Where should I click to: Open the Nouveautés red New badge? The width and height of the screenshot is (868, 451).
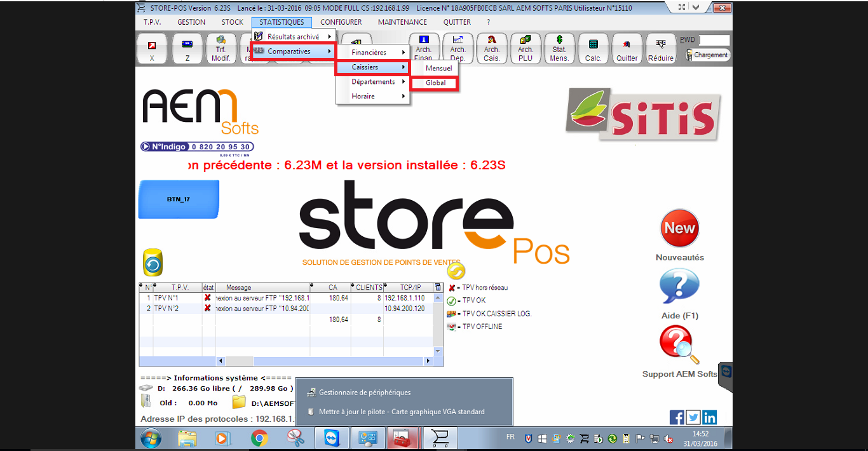pos(679,229)
